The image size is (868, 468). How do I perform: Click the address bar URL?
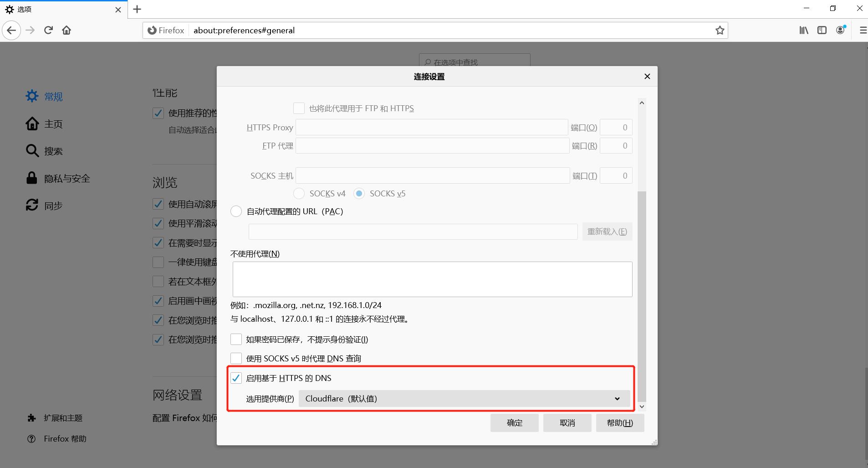click(x=244, y=31)
